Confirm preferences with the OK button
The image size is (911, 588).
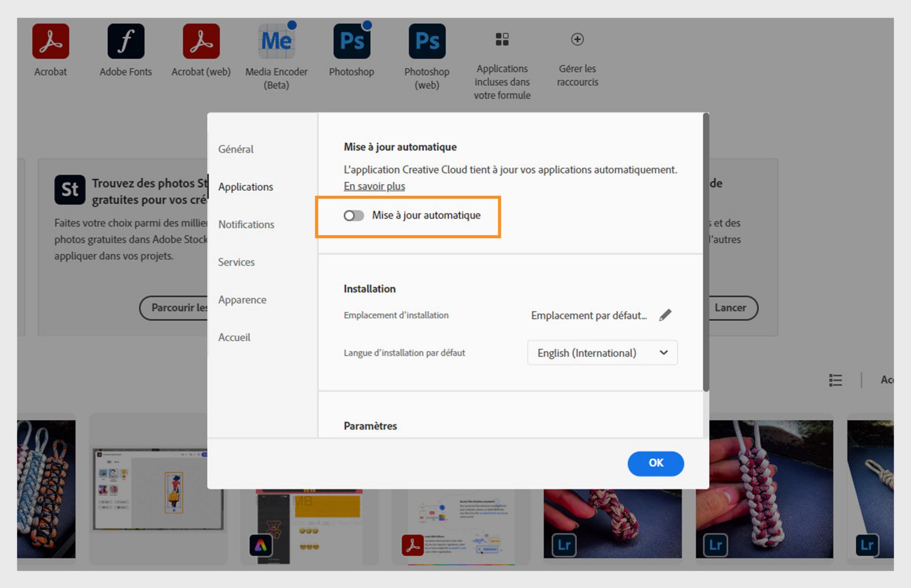pos(655,463)
